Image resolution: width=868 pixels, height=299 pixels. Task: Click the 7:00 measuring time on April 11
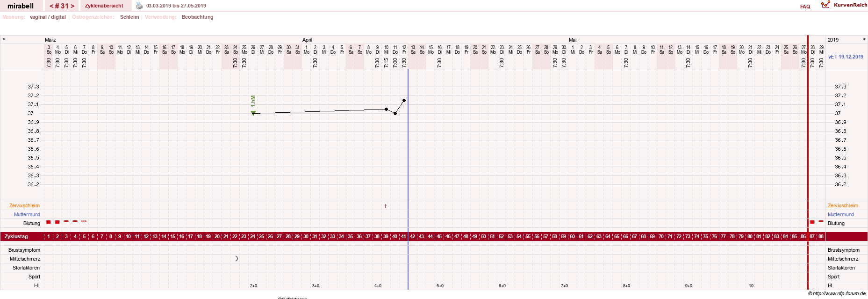tap(395, 63)
